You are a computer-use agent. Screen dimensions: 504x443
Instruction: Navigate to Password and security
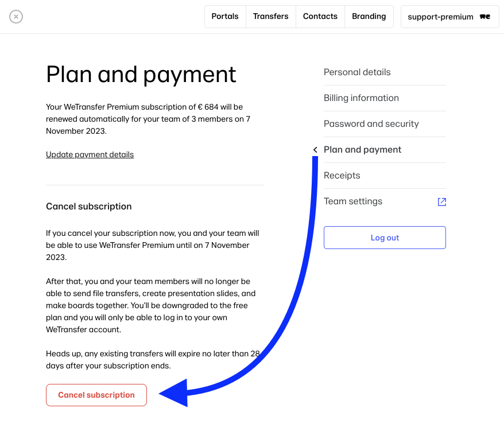coord(371,123)
